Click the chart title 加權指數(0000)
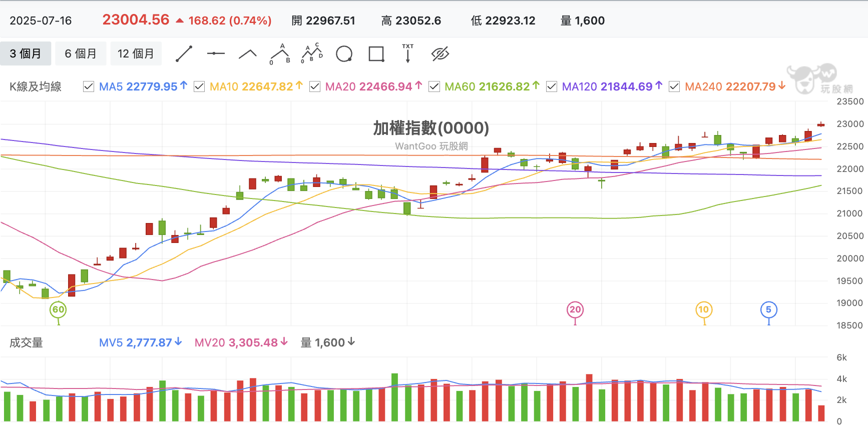This screenshot has height=428, width=868. tap(431, 128)
